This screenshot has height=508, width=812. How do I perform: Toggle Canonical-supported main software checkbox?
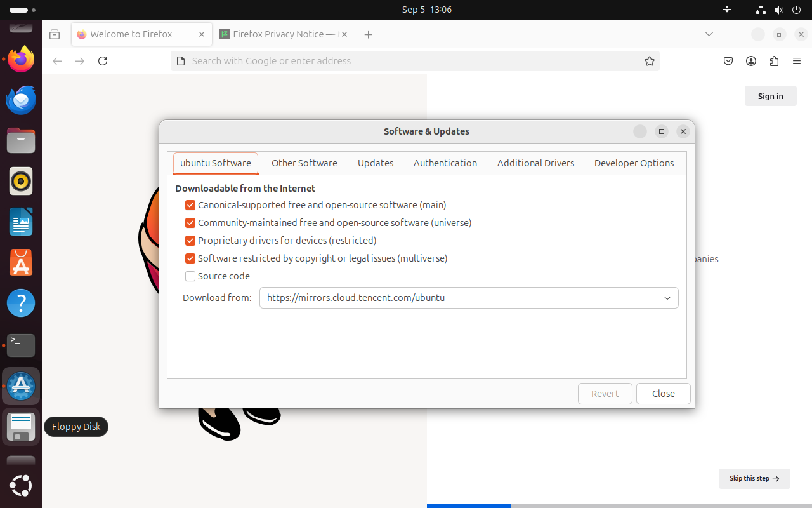coord(190,205)
